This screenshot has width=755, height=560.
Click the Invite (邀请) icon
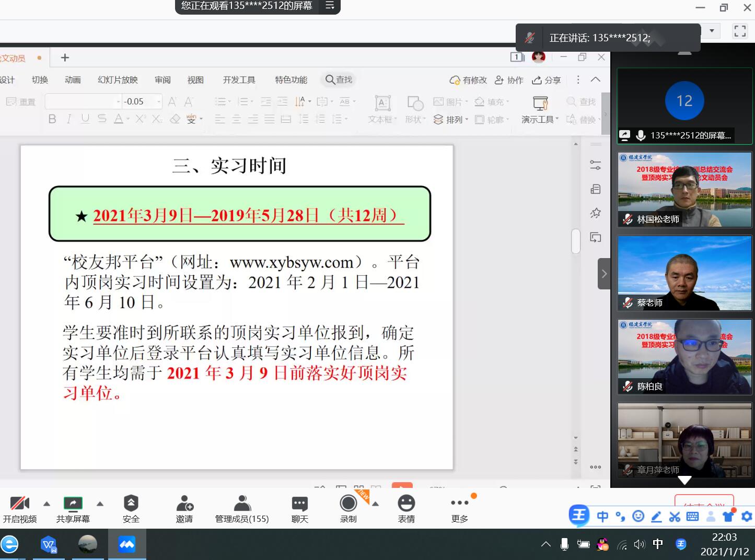184,506
